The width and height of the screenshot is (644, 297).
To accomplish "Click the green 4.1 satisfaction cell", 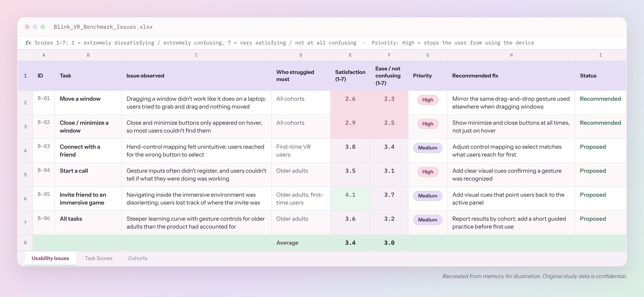I will 350,199.
